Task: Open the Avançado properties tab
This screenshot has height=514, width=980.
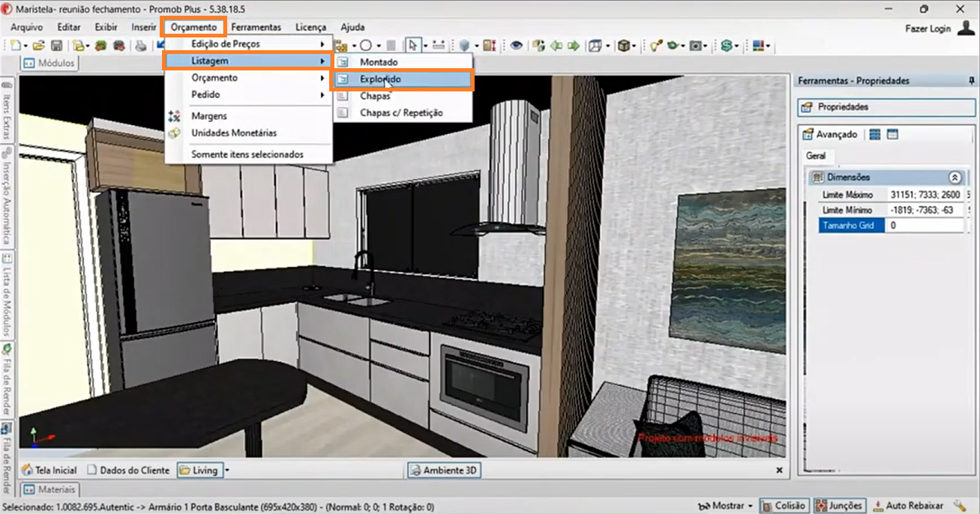Action: pos(830,135)
